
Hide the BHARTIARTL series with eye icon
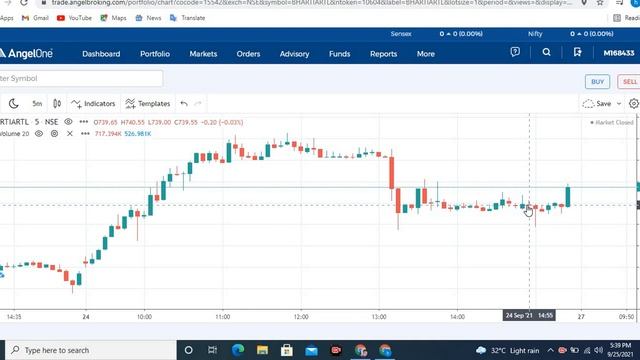point(68,122)
